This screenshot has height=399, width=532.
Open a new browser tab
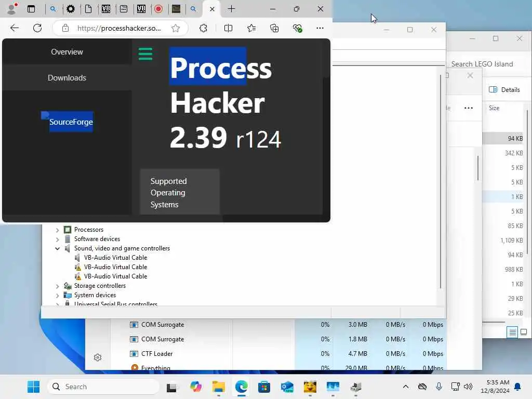(x=231, y=9)
